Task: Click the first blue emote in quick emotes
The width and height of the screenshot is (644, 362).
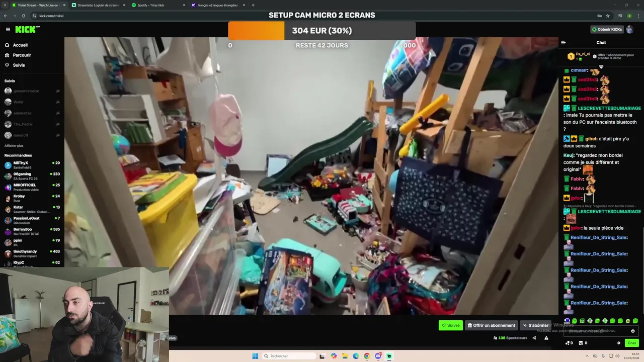Action: [567, 321]
